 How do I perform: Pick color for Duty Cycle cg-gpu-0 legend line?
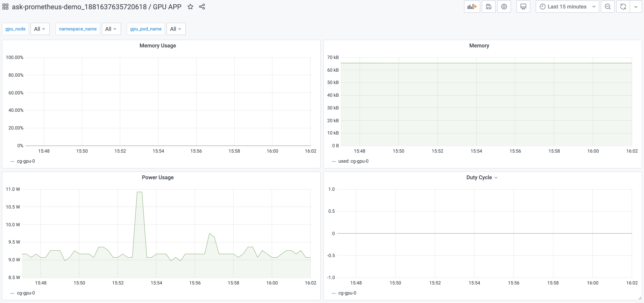pos(334,293)
